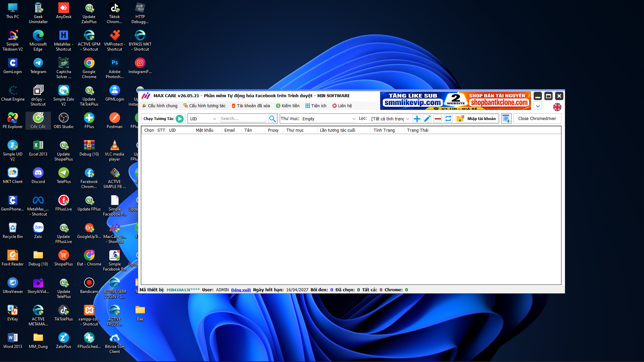Select the dnSpy Shortcut icon
The width and height of the screenshot is (644, 362).
(x=38, y=96)
